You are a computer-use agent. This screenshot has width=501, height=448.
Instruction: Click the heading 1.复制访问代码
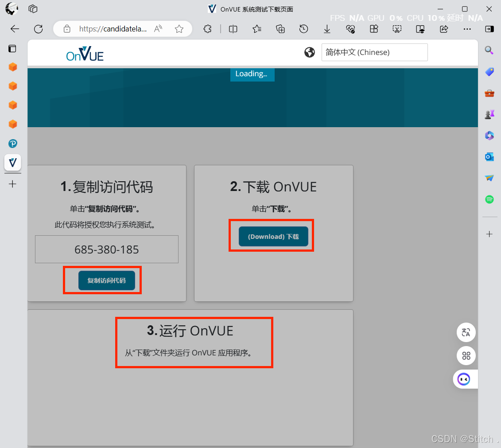click(107, 187)
